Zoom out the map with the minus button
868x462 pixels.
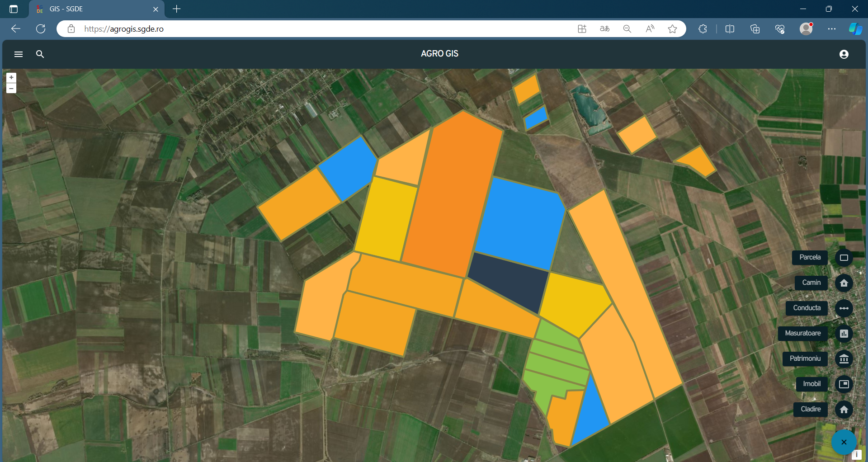(x=11, y=89)
